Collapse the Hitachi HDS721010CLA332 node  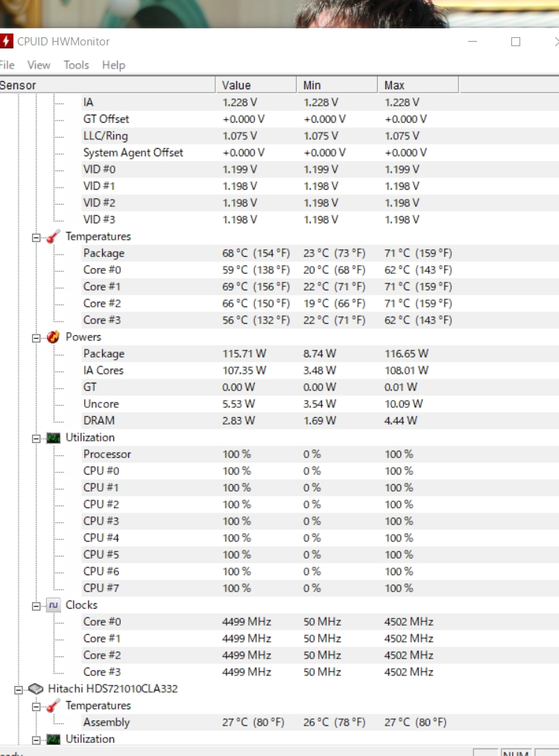pos(18,689)
